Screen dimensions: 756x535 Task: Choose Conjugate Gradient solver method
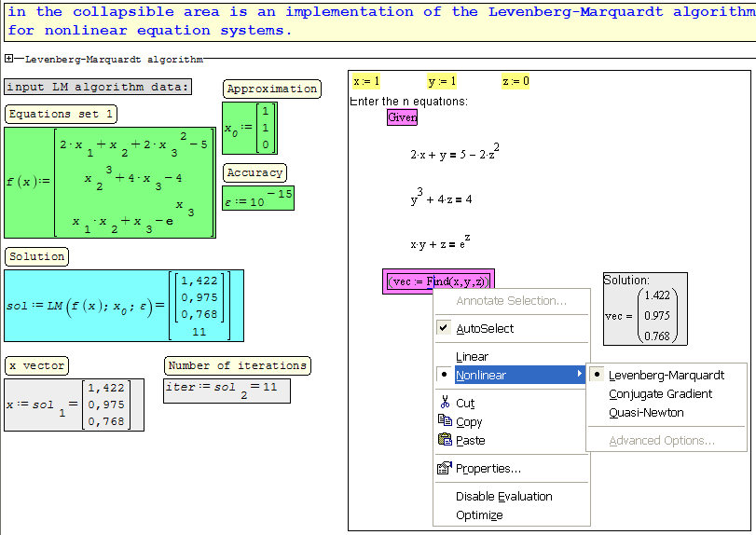pyautogui.click(x=660, y=393)
